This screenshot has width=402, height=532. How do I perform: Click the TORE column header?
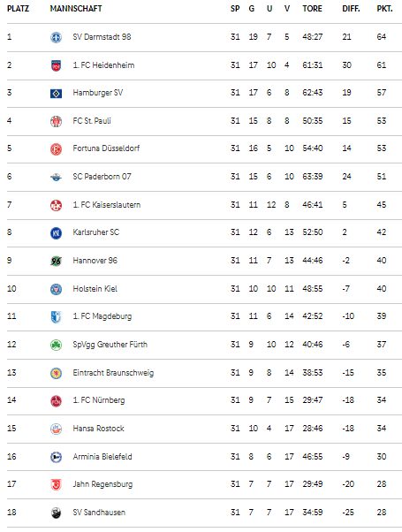pos(312,9)
